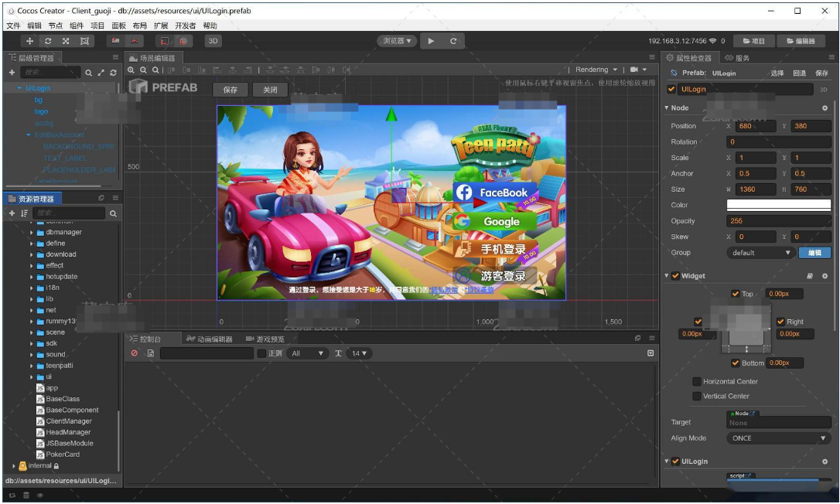Select the rotate transform tool
The width and height of the screenshot is (840, 504).
coord(48,41)
